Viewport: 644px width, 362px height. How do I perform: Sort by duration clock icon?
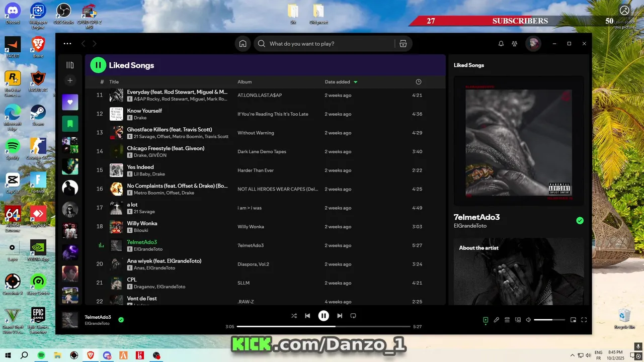(419, 82)
